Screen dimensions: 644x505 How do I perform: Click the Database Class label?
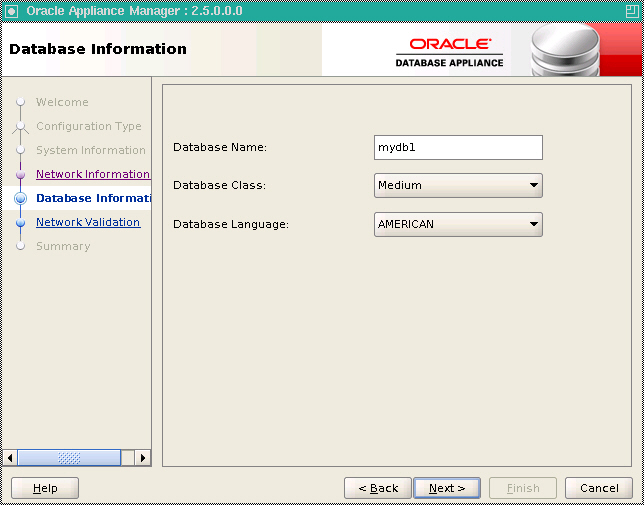pos(220,186)
